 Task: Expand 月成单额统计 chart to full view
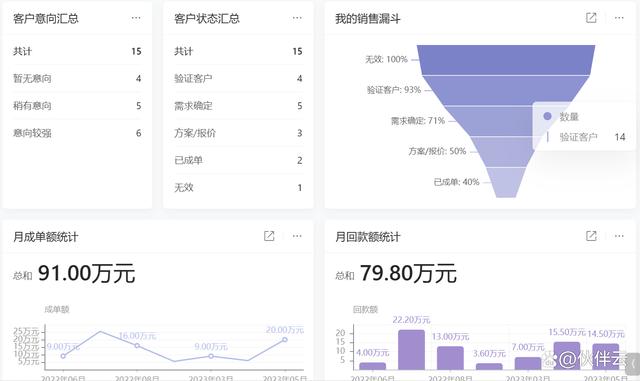click(x=269, y=236)
